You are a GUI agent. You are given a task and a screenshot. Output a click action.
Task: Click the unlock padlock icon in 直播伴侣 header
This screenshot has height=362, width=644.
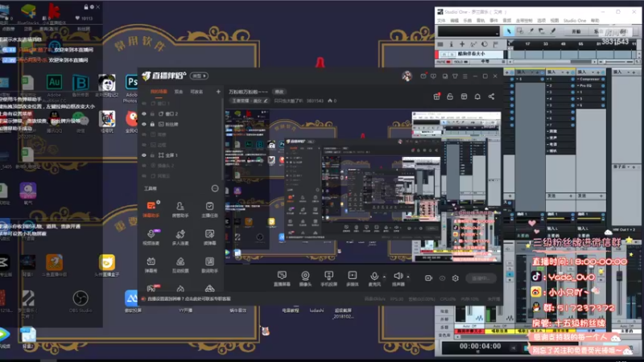click(x=450, y=97)
